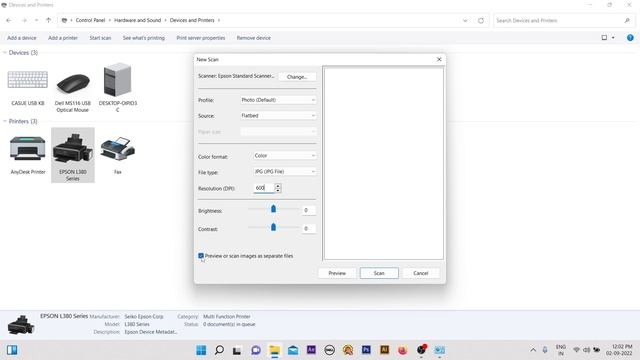Viewport: 640px width, 360px height.
Task: Click the Contrast value field
Action: pyautogui.click(x=309, y=229)
